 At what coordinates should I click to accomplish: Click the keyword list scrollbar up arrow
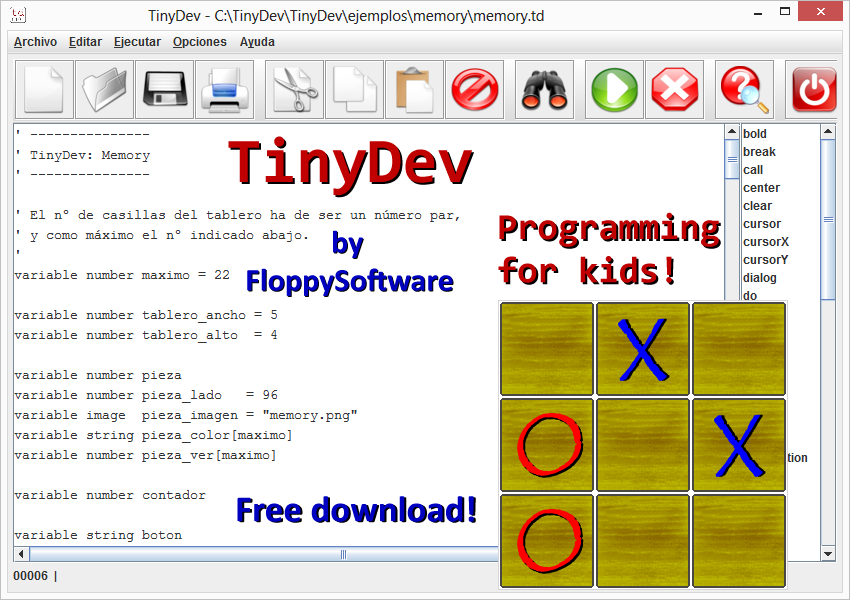click(828, 132)
